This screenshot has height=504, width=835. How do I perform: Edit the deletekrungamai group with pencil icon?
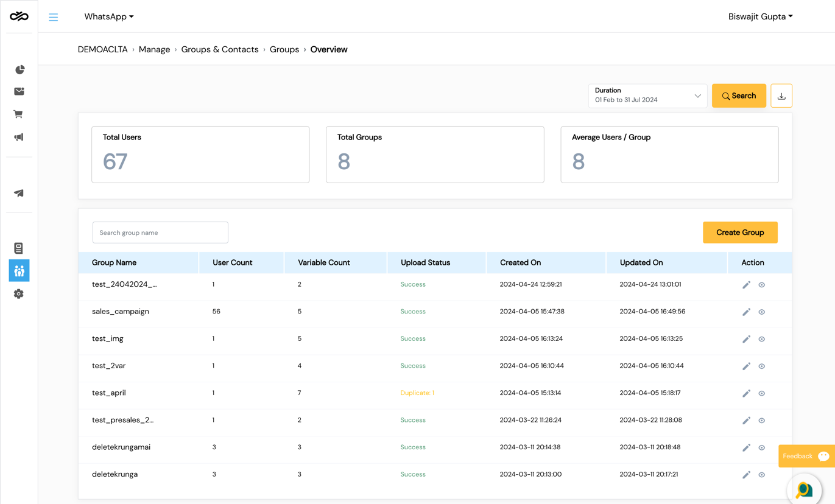[x=746, y=447]
